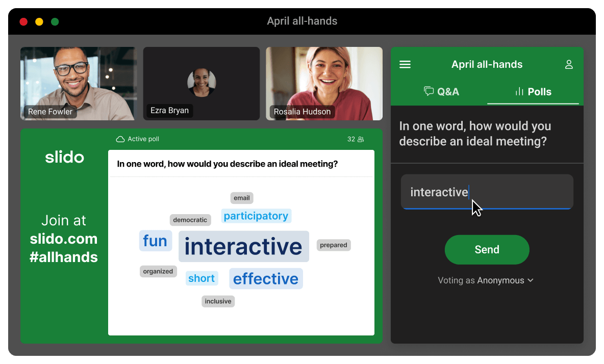Click the 'participatory' word bubble

(256, 216)
